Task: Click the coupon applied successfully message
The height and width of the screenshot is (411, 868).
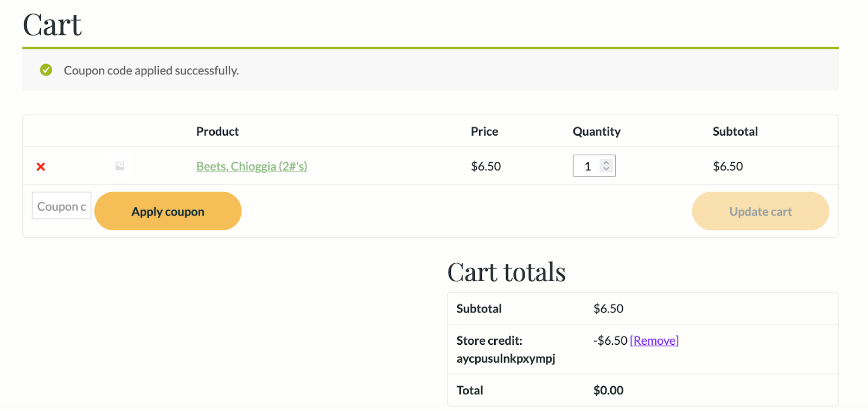Action: click(151, 71)
